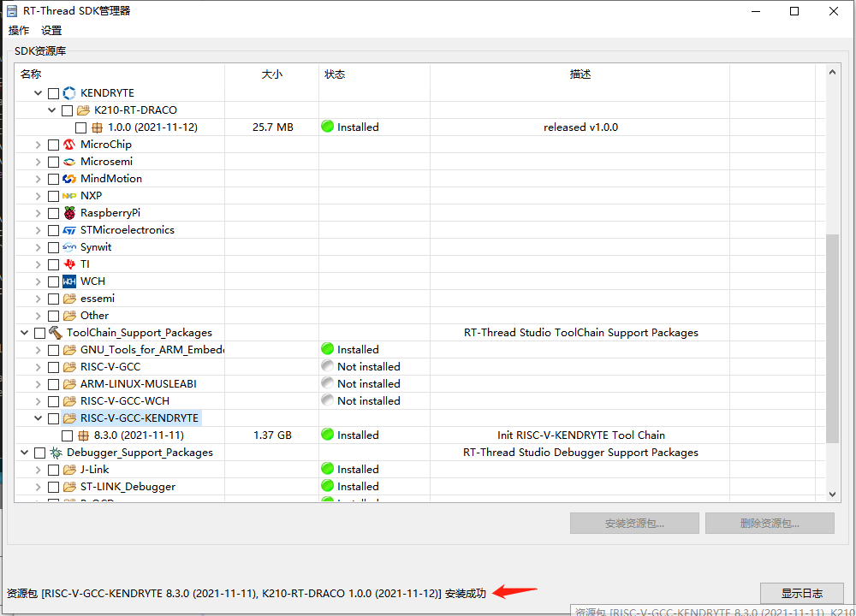
Task: Click the 1.0.0 (2021-11-12) package icon
Action: (97, 127)
